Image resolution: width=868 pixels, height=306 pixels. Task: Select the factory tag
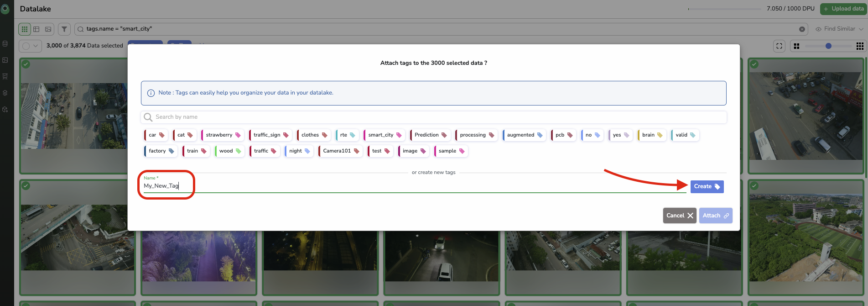point(161,151)
